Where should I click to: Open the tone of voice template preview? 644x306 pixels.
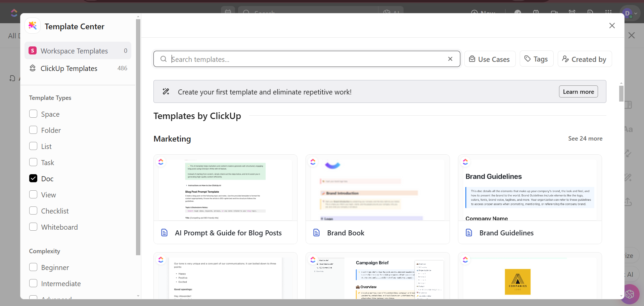point(225,276)
